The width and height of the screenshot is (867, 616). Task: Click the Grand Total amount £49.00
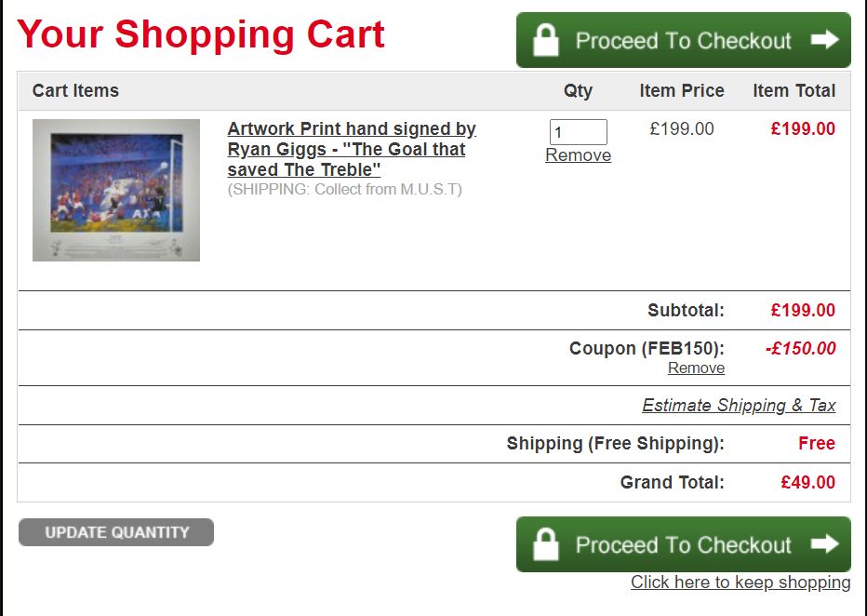[x=807, y=482]
